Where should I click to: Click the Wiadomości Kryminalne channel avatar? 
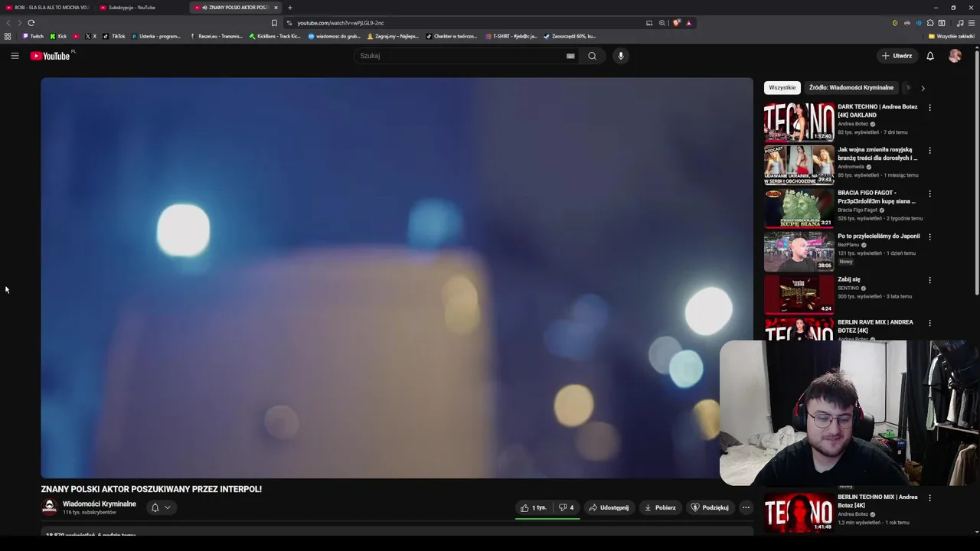coord(49,507)
